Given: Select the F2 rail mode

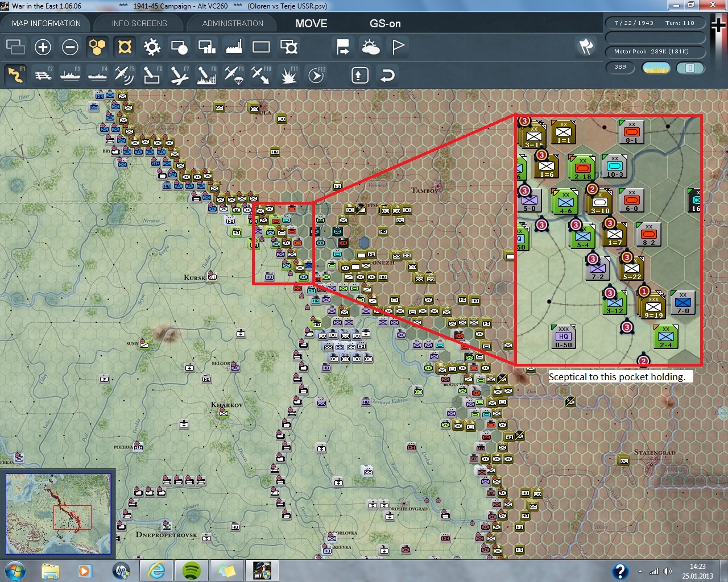Looking at the screenshot, I should [x=43, y=75].
